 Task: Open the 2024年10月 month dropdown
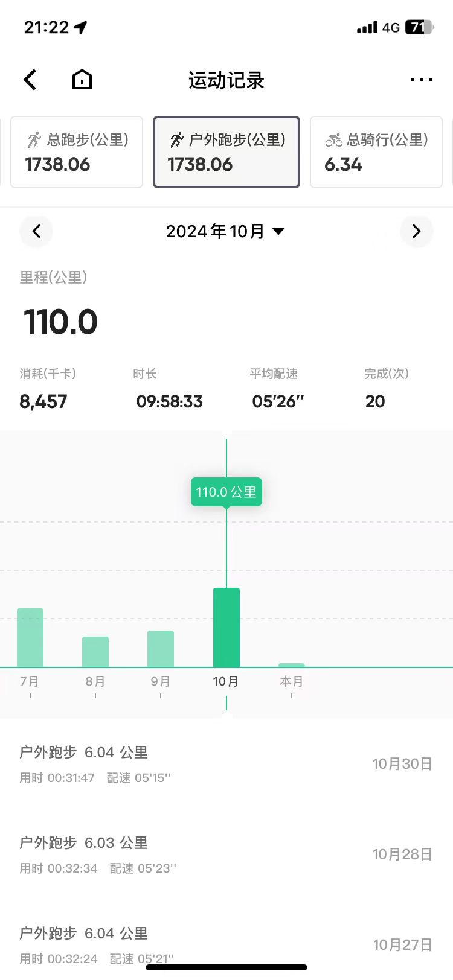[x=225, y=231]
